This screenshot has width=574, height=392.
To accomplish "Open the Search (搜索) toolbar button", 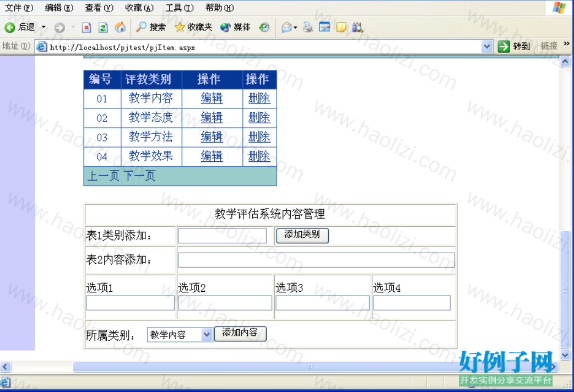I will (x=151, y=27).
